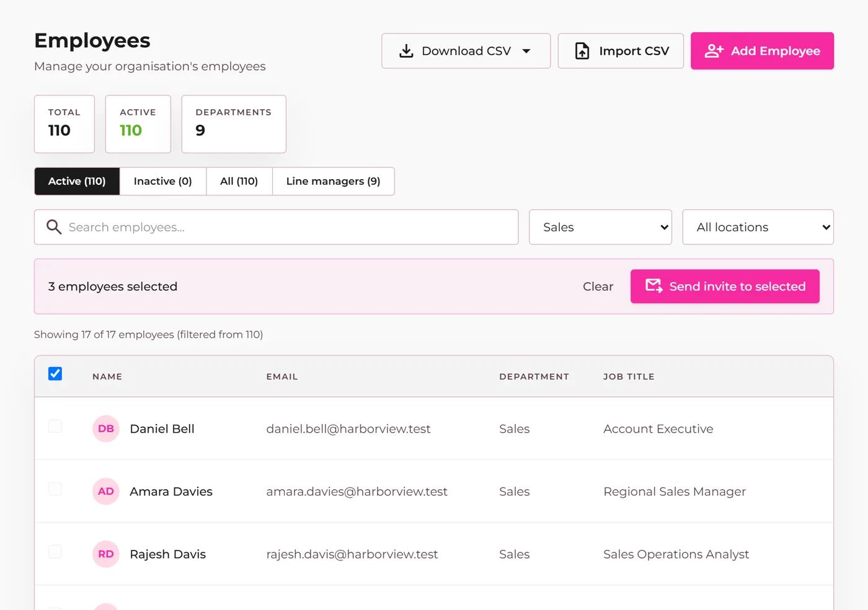Click the DB avatar for Daniel Bell
Viewport: 868px width, 610px height.
[106, 428]
